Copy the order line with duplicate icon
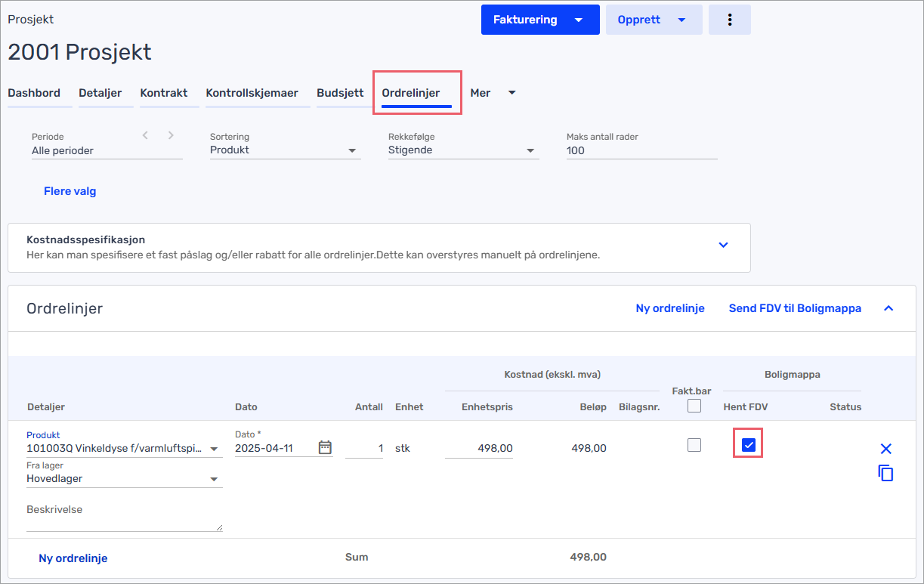Screen dimensions: 924x584 click(x=886, y=473)
